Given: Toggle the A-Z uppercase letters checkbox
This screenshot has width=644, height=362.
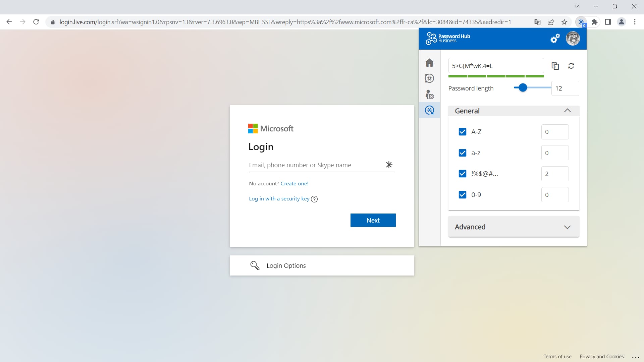Looking at the screenshot, I should coord(463,132).
